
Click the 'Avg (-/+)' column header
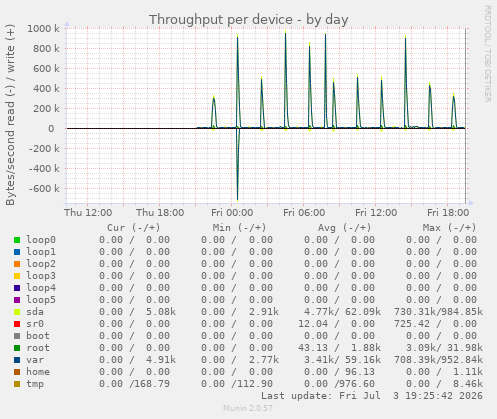(344, 228)
